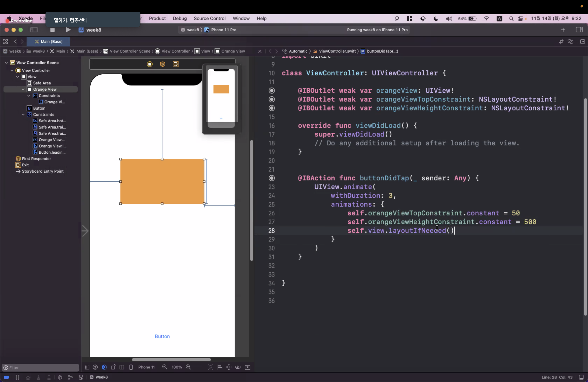Click the code review arrows icon

pos(561,41)
